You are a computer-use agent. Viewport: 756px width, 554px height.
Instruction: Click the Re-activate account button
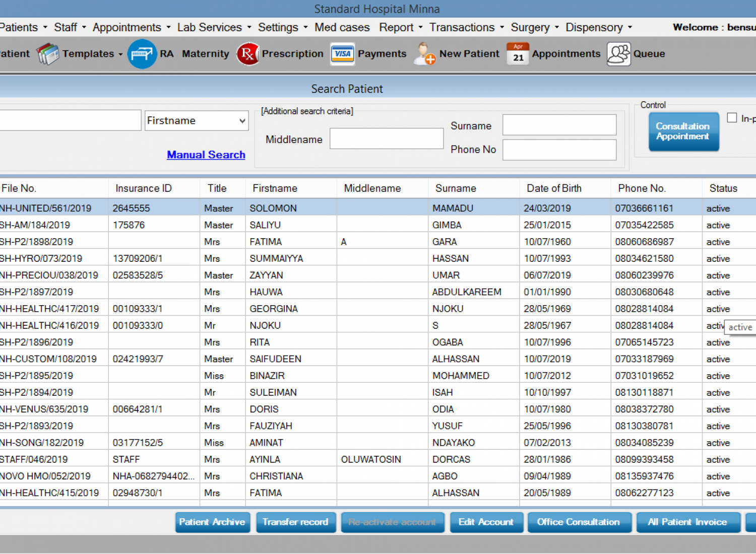point(393,522)
